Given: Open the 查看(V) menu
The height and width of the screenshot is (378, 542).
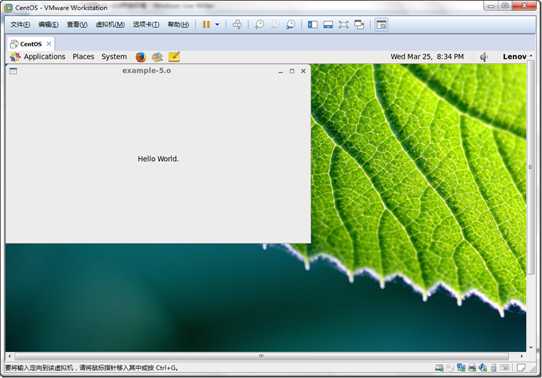Looking at the screenshot, I should pyautogui.click(x=77, y=25).
